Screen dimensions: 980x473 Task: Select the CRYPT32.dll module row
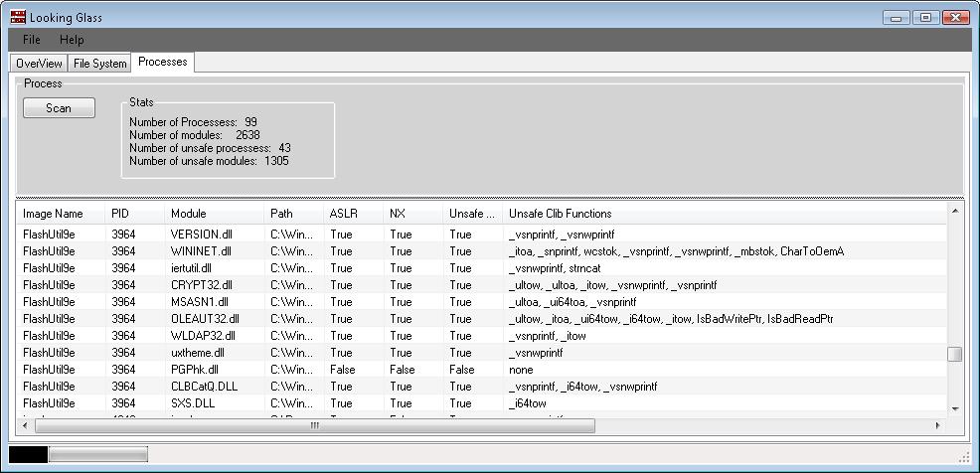[x=481, y=285]
